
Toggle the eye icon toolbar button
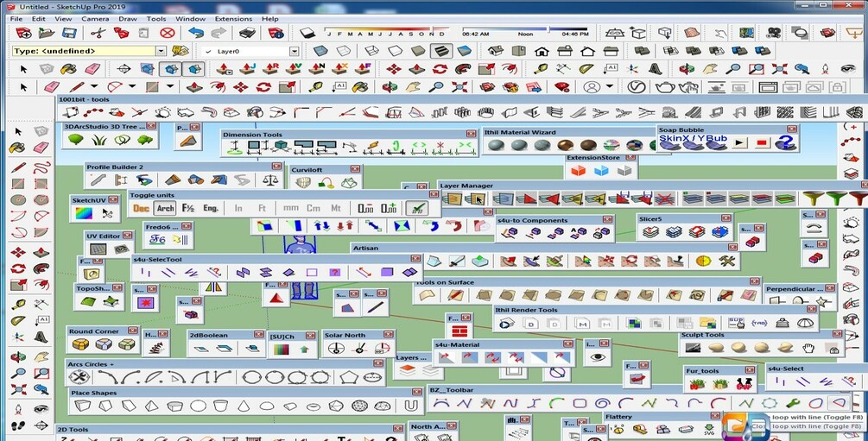[x=598, y=357]
